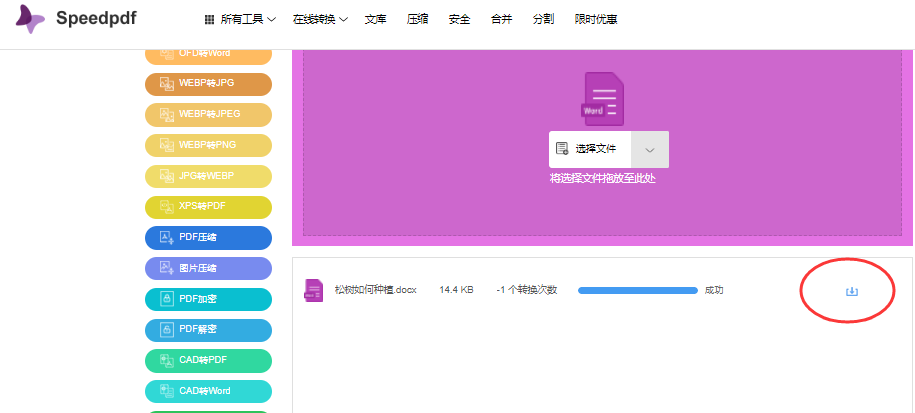Click the CAD转PDF icon
915x413 pixels.
pos(167,360)
